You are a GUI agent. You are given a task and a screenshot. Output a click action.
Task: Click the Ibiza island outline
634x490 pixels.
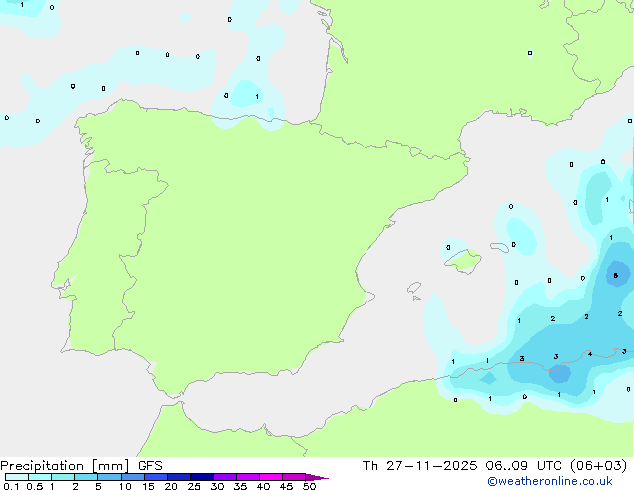pos(414,288)
